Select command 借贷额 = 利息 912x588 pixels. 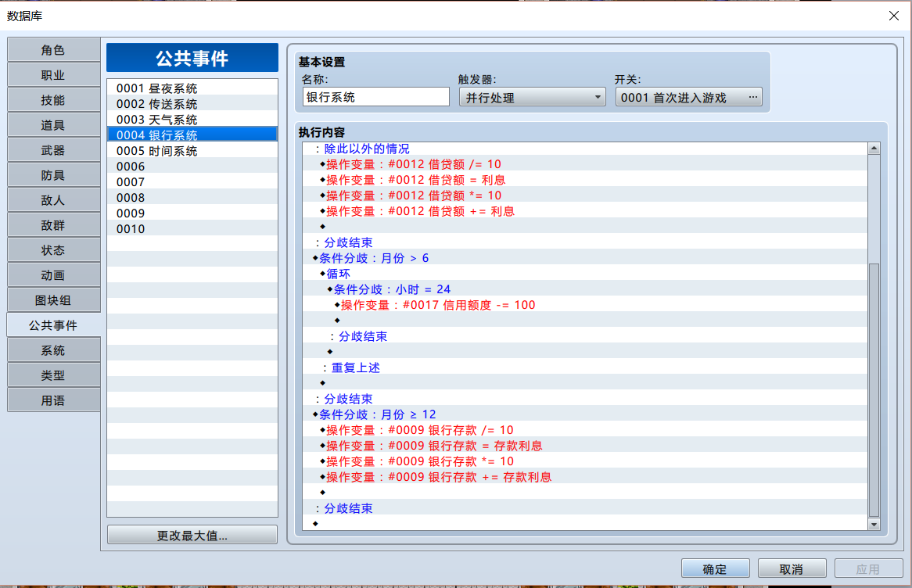[585, 181]
